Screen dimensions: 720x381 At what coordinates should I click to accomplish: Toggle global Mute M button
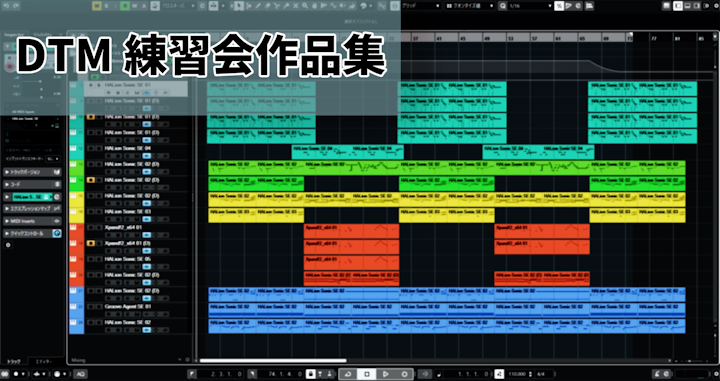pos(96,6)
